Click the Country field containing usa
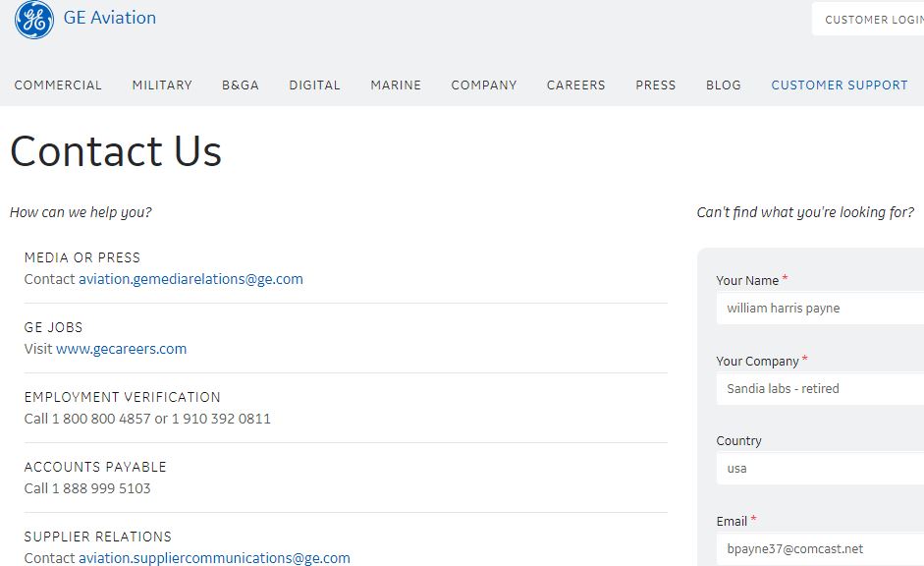Viewport: 924px width, 566px height. (x=820, y=469)
